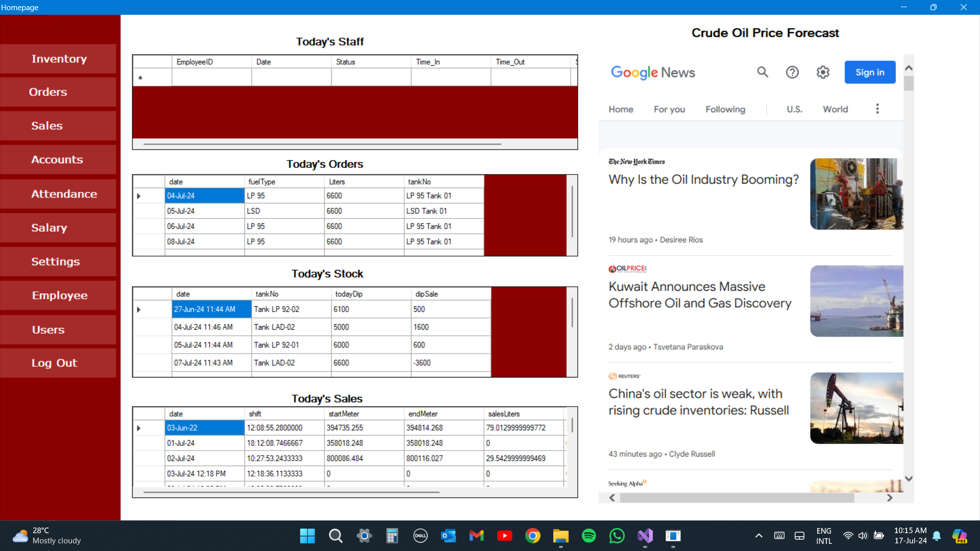Viewport: 980px width, 551px height.
Task: Open WhatsApp from the taskbar
Action: pyautogui.click(x=617, y=536)
